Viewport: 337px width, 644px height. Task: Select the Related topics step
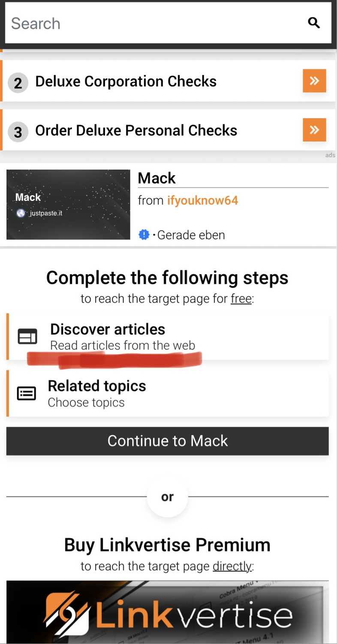click(x=168, y=393)
